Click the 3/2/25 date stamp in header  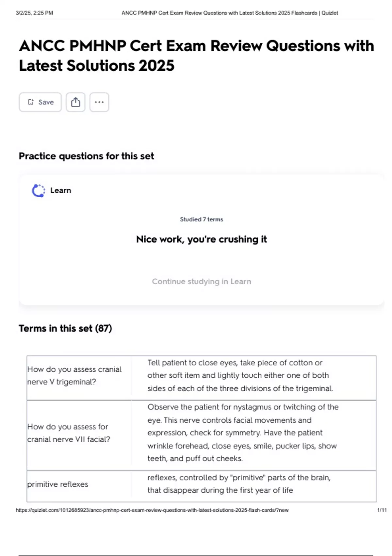34,13
